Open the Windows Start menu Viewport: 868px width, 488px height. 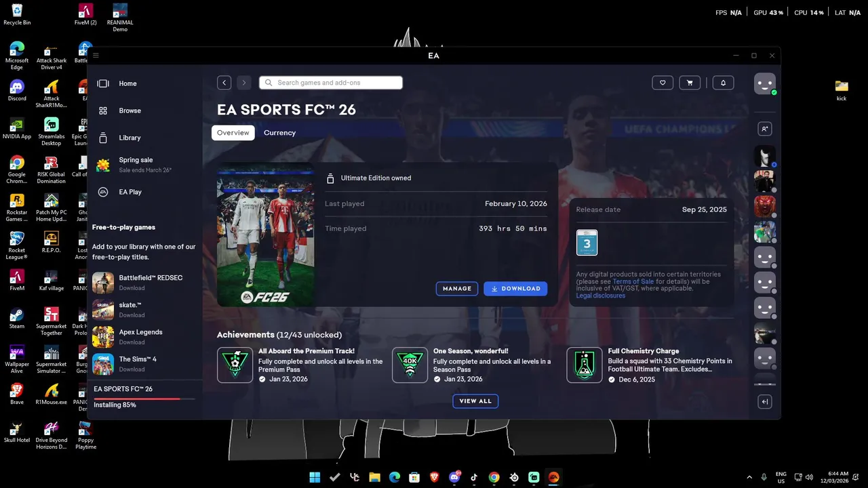(x=315, y=477)
